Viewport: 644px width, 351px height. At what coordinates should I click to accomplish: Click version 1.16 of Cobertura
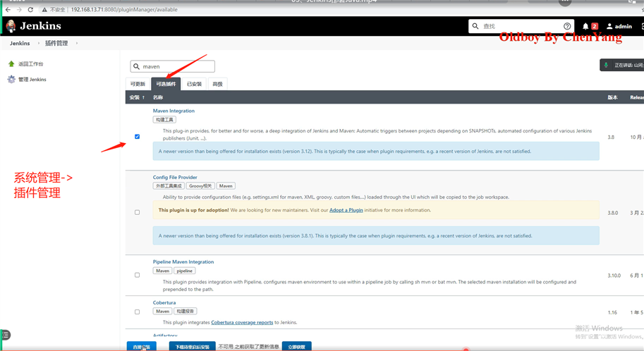[612, 312]
